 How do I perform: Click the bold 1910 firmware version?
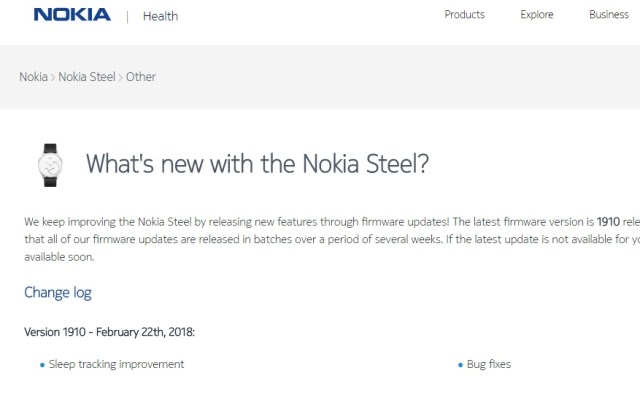(x=608, y=222)
